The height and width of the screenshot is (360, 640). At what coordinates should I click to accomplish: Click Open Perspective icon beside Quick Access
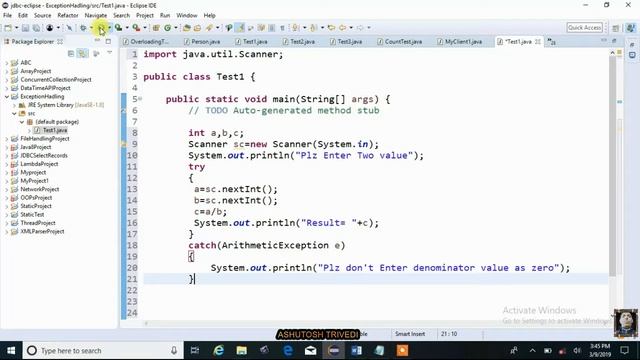[x=616, y=28]
